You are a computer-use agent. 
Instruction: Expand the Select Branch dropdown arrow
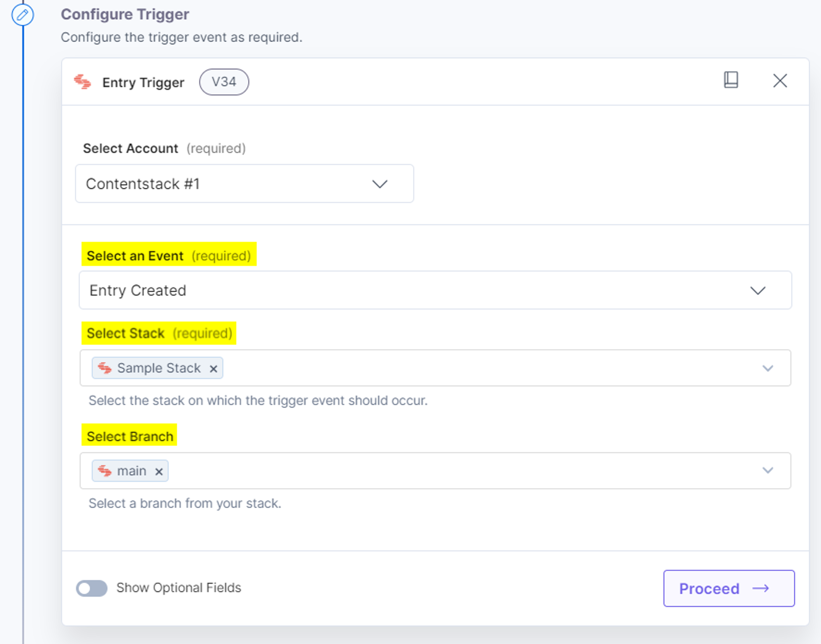(x=768, y=470)
